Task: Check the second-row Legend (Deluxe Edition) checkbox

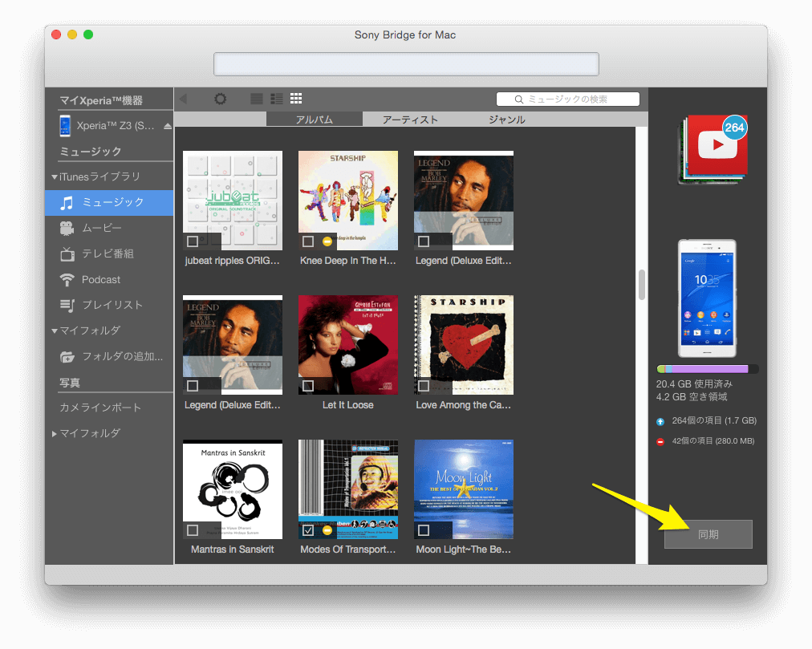Action: coord(193,386)
